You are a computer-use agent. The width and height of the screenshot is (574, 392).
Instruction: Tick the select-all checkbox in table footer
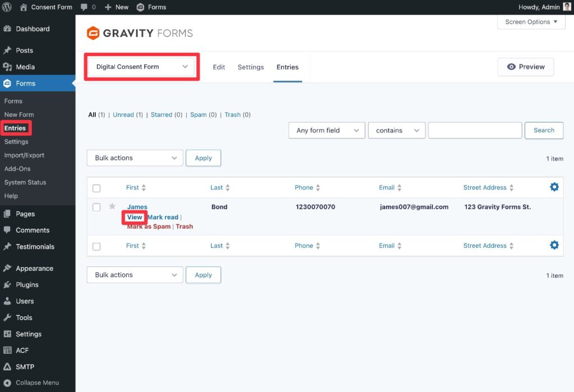[x=96, y=246]
